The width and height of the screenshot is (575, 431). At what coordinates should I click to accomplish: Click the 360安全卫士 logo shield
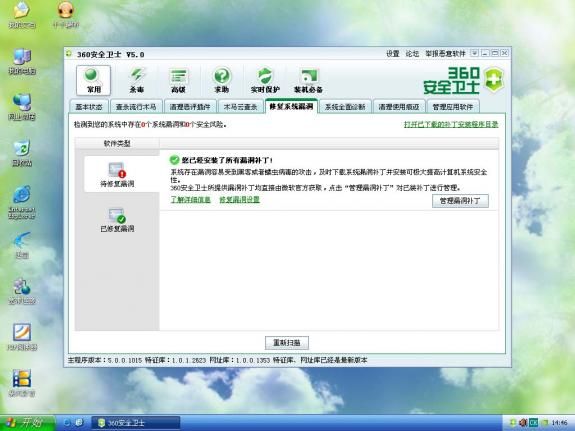494,79
